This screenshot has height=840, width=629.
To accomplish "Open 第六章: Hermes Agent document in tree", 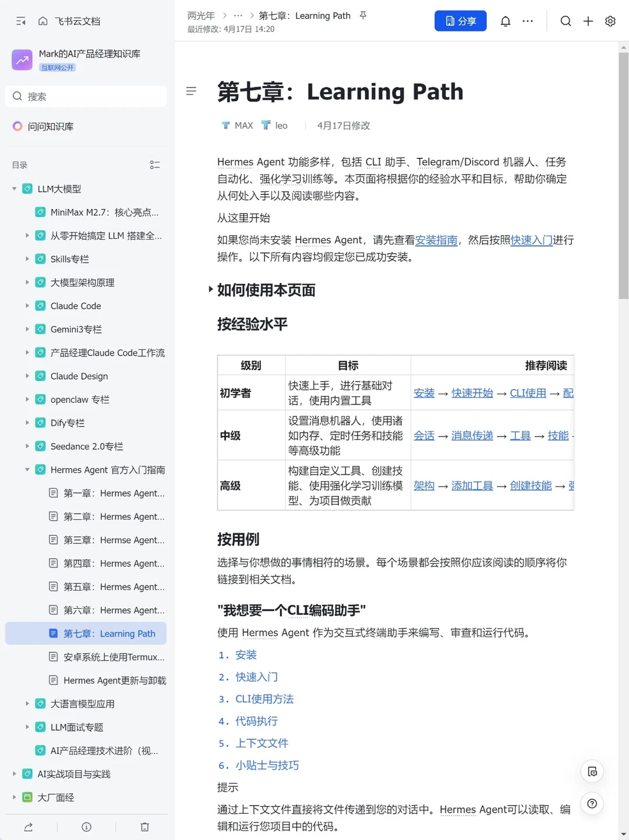I will click(107, 610).
